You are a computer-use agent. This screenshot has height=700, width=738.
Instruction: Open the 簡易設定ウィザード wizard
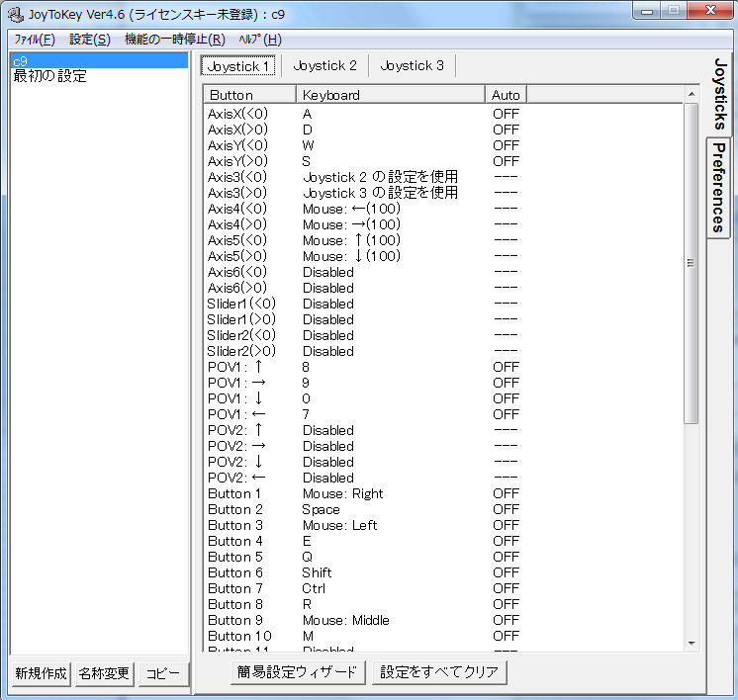(298, 671)
